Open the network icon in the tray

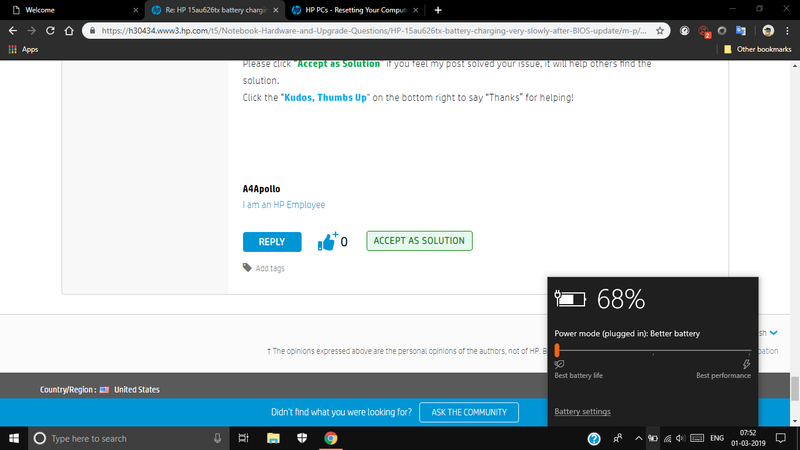(x=667, y=438)
